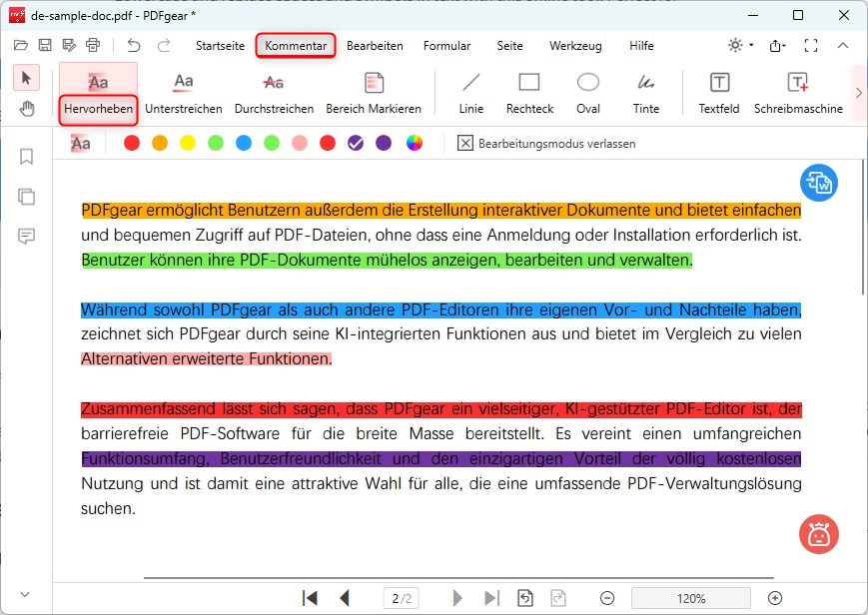Uncheck Bearbeitungsmodus verlassen box
This screenshot has width=868, height=615.
pos(465,143)
